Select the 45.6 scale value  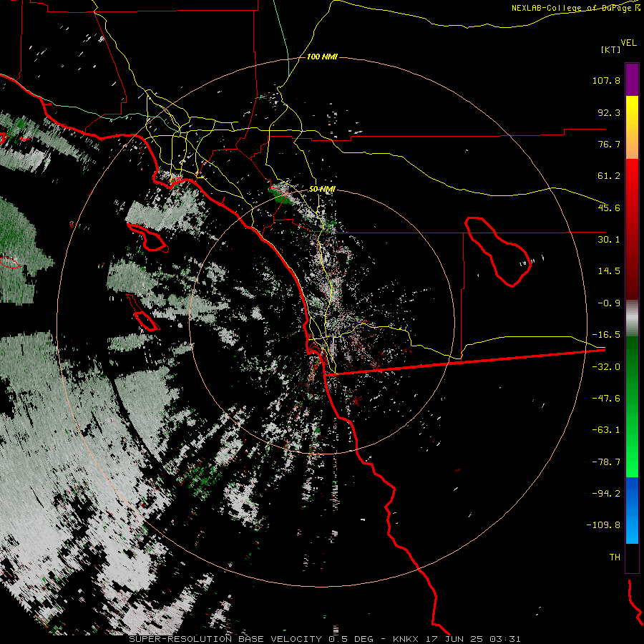point(609,208)
